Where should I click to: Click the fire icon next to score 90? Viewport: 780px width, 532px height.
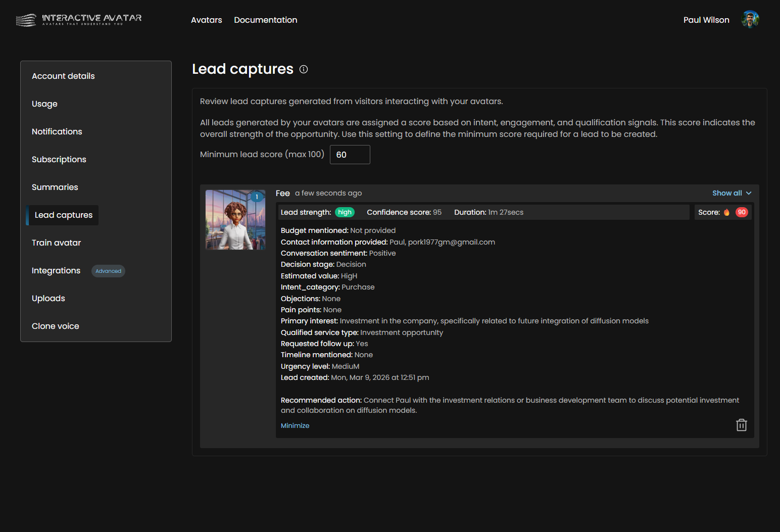click(x=726, y=212)
